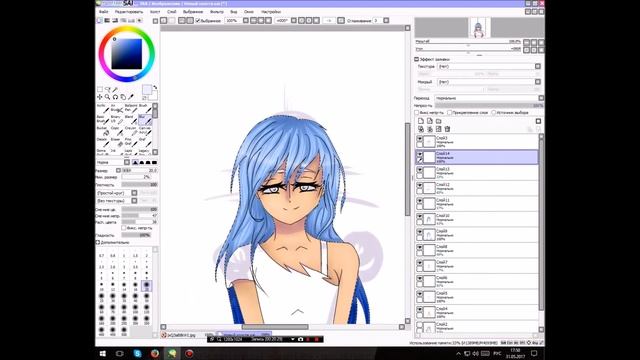
Task: Toggle preserve opacity checkbox above layers
Action: tap(417, 112)
